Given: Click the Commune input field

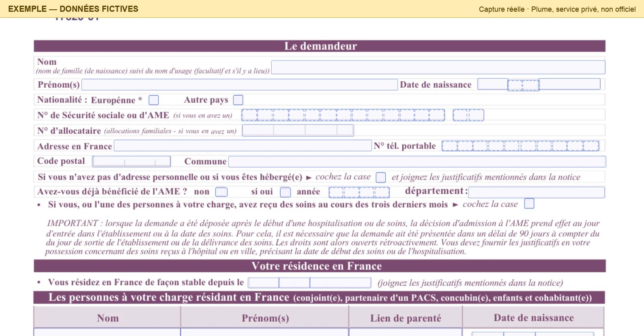Looking at the screenshot, I should (x=417, y=162).
